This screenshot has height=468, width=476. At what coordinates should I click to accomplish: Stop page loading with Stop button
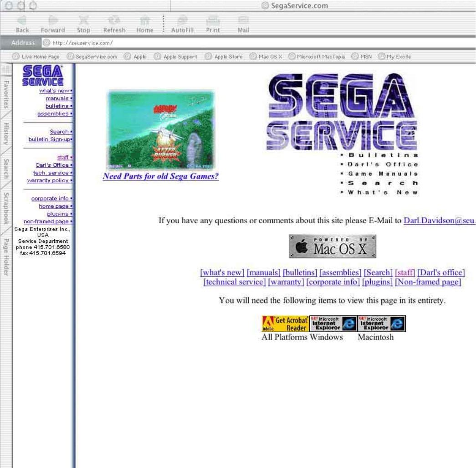[83, 24]
